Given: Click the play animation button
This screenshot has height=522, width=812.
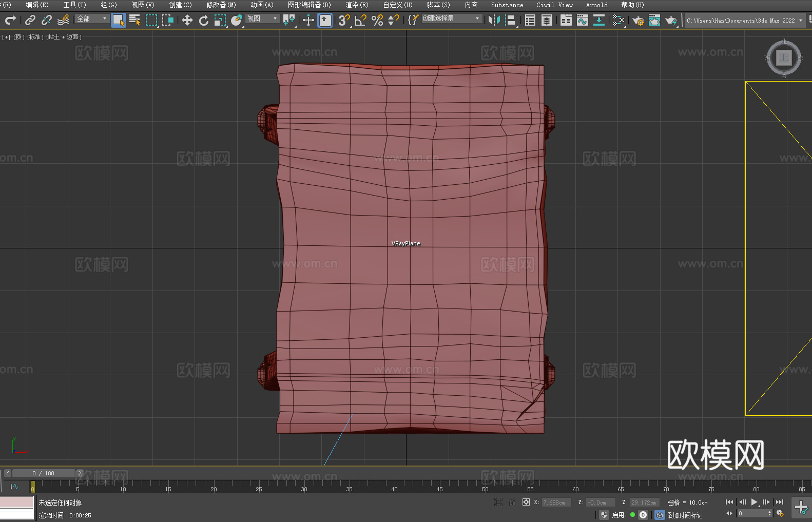Looking at the screenshot, I should coord(755,502).
